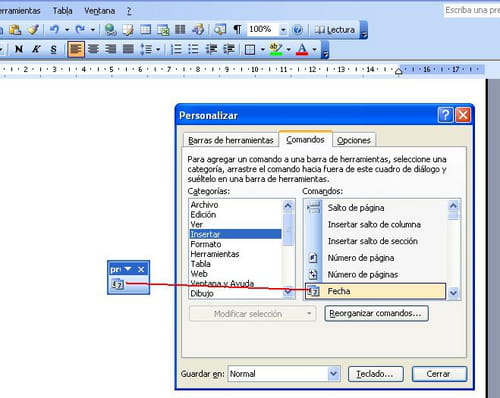This screenshot has width=500, height=398.
Task: Apply the Numbered list icon
Action: 176,49
